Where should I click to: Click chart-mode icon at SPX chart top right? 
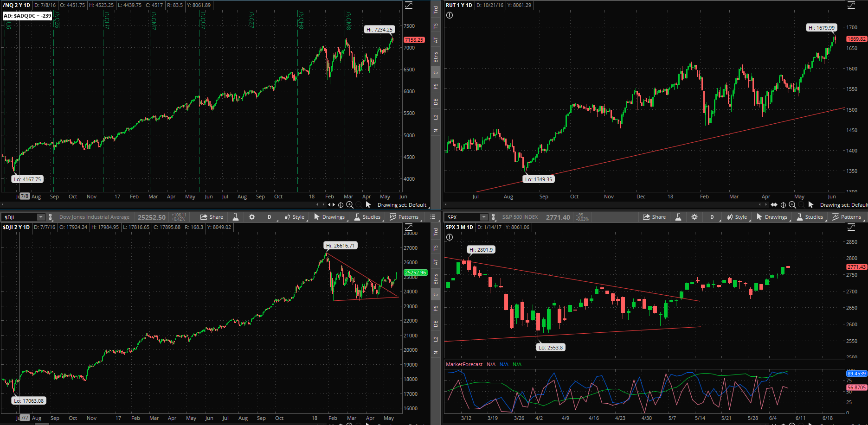click(x=851, y=227)
